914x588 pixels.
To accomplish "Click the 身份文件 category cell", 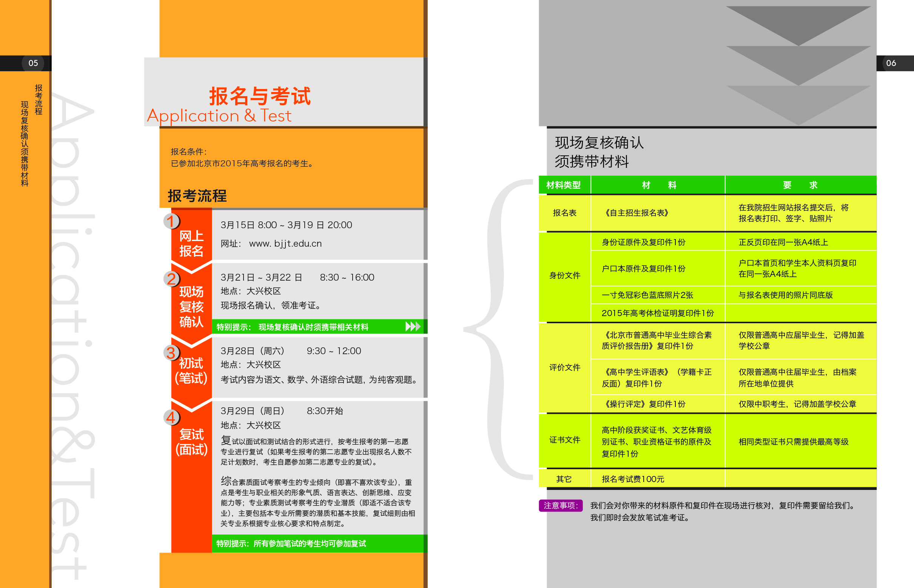I will (x=564, y=275).
